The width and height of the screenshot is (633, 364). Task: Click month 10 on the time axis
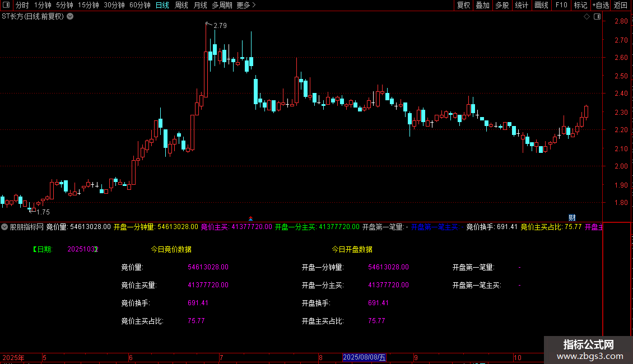coord(518,357)
